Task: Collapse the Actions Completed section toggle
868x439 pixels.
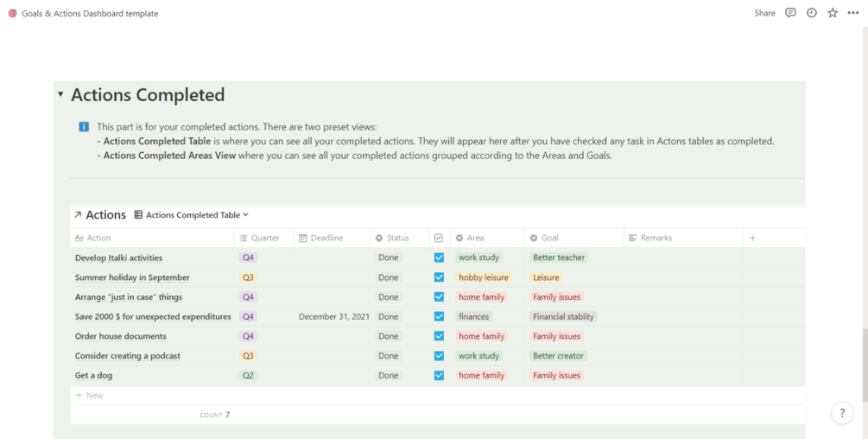Action: click(60, 94)
